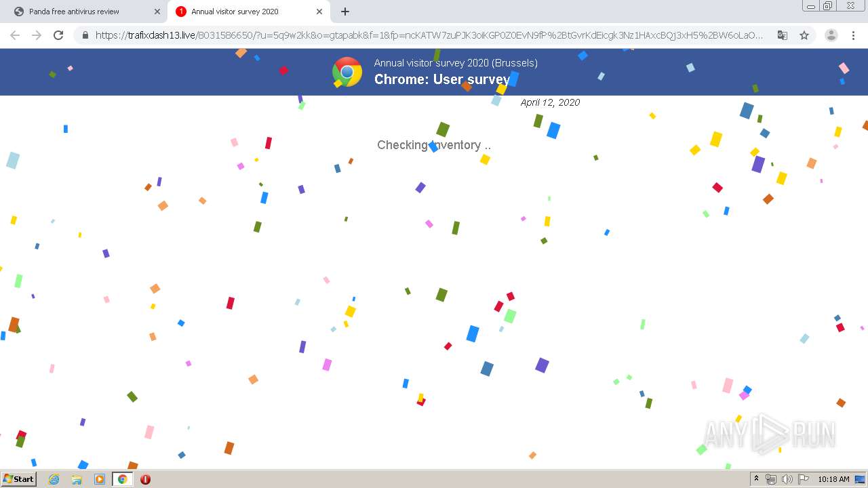
Task: Bookmark this page with star
Action: 804,35
